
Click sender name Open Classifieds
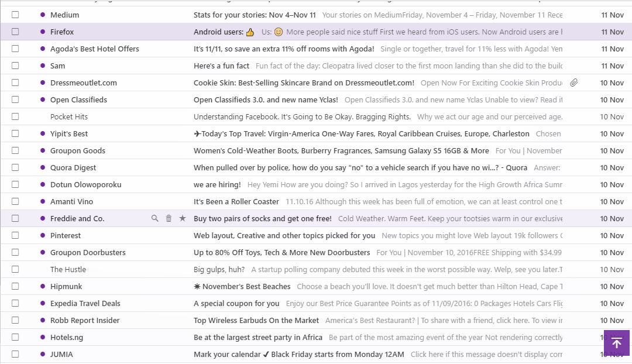tap(78, 99)
